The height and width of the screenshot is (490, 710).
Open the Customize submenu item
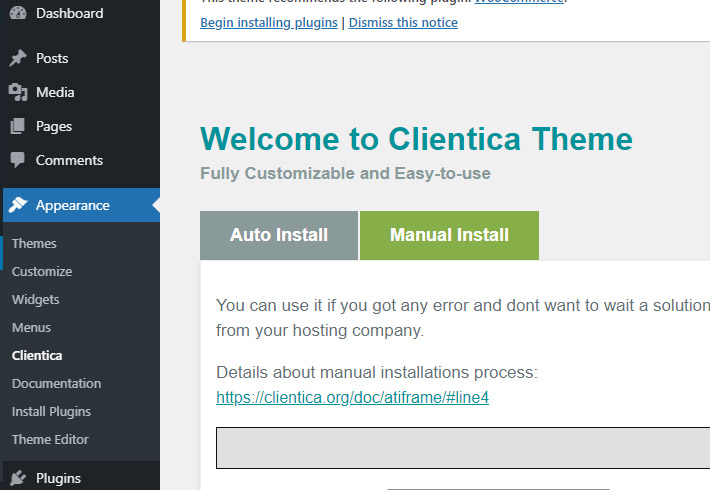pos(42,272)
